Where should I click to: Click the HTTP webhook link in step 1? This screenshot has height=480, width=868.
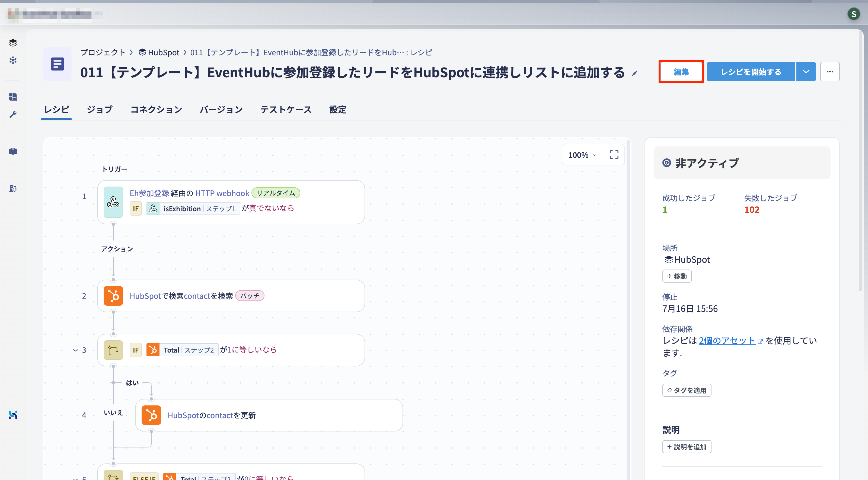[x=222, y=193]
